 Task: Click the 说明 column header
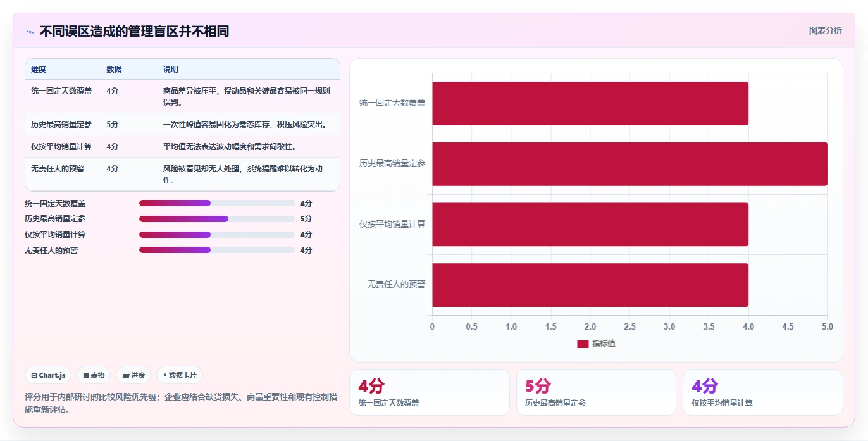171,70
